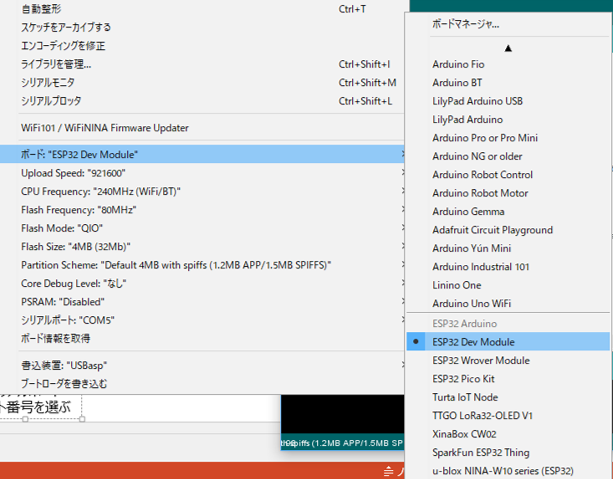Open ライブラリを管理... from the menu
613x479 pixels.
202,64
